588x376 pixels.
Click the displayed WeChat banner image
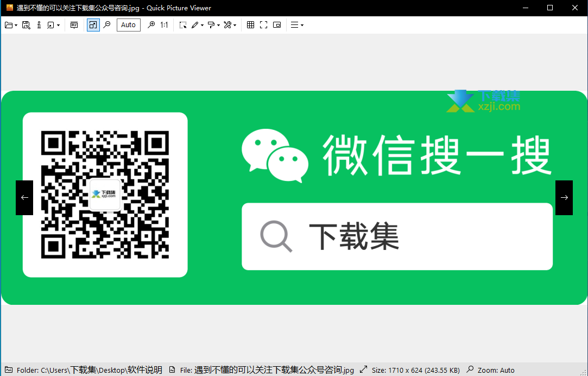coord(294,198)
